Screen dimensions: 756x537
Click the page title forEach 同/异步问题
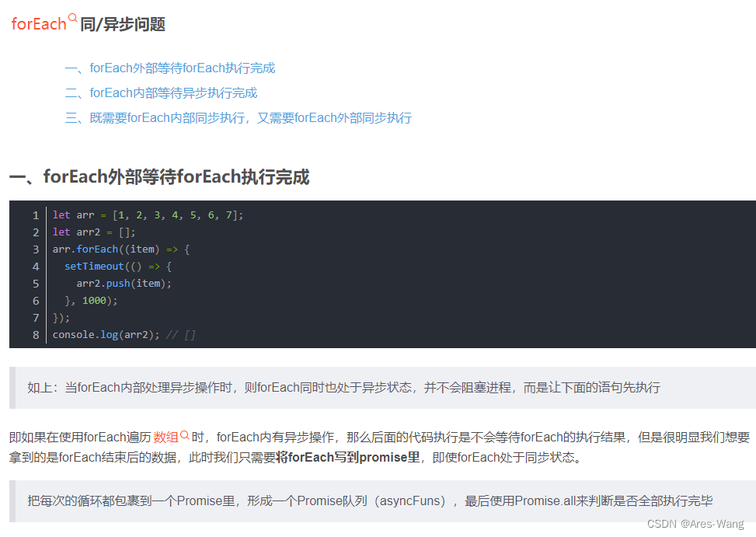pos(89,23)
